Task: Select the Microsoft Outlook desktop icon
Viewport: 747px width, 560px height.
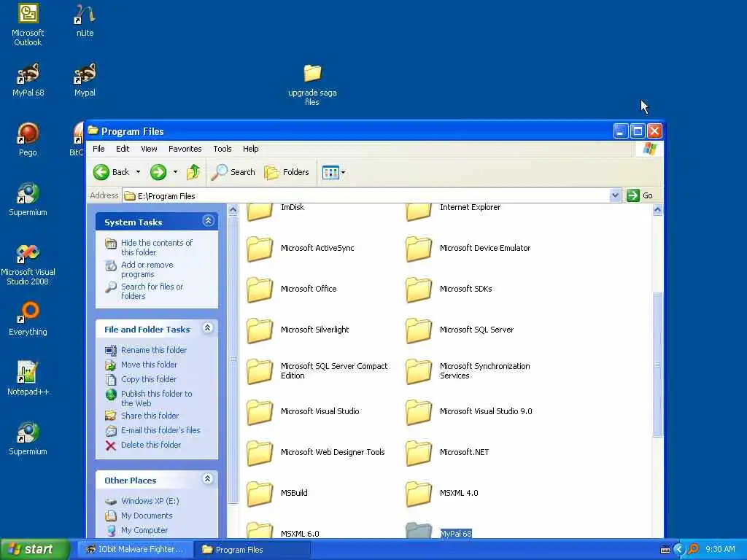Action: tap(28, 25)
